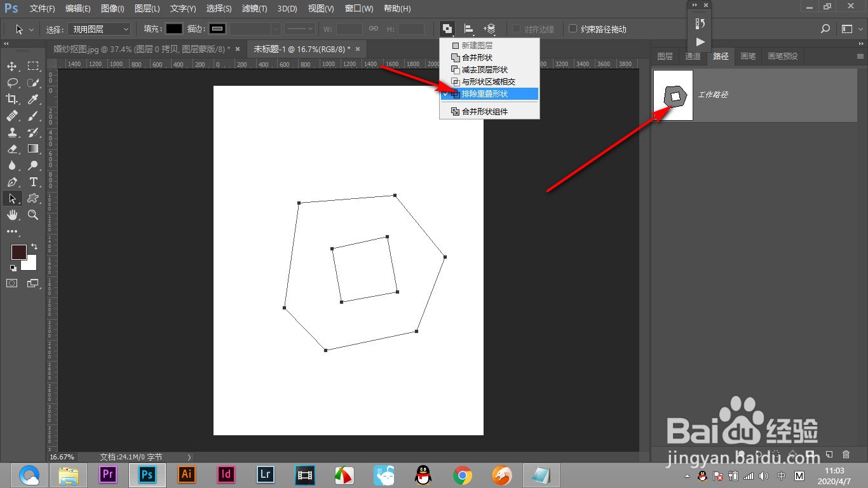Select the Blur tool
The image size is (868, 488).
click(12, 165)
